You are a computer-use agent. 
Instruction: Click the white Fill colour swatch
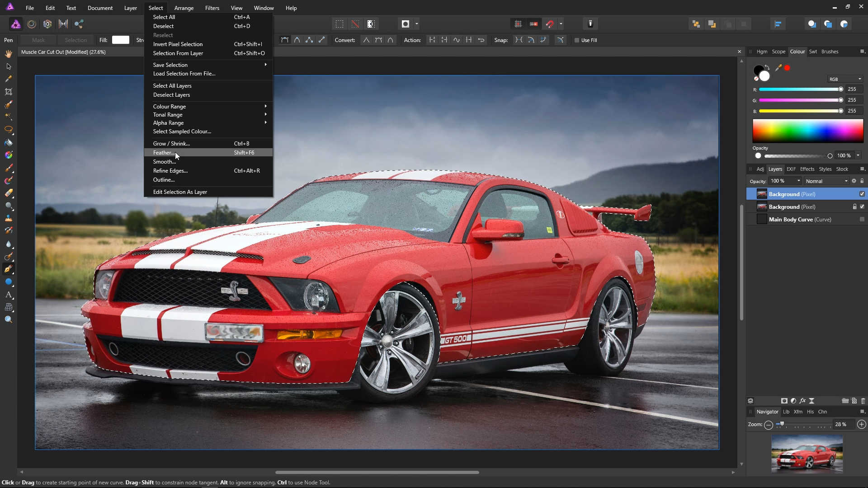(x=120, y=40)
